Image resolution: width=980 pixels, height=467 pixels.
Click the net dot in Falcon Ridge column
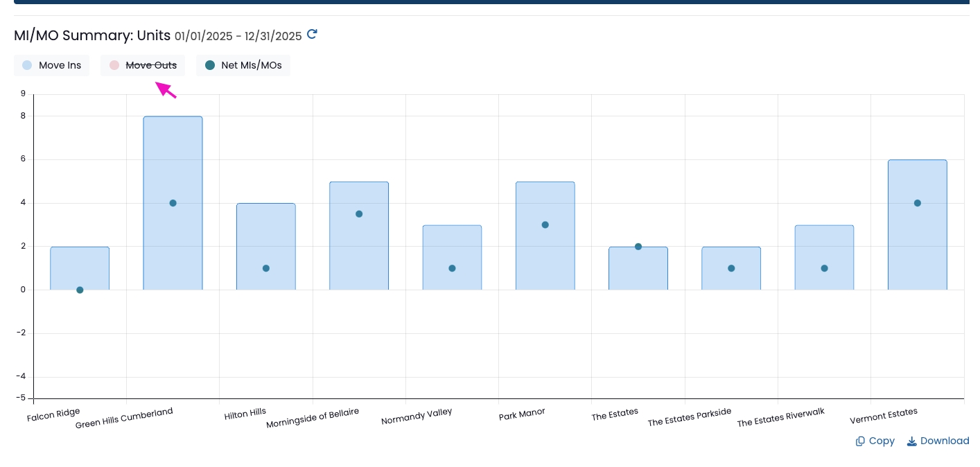point(80,290)
